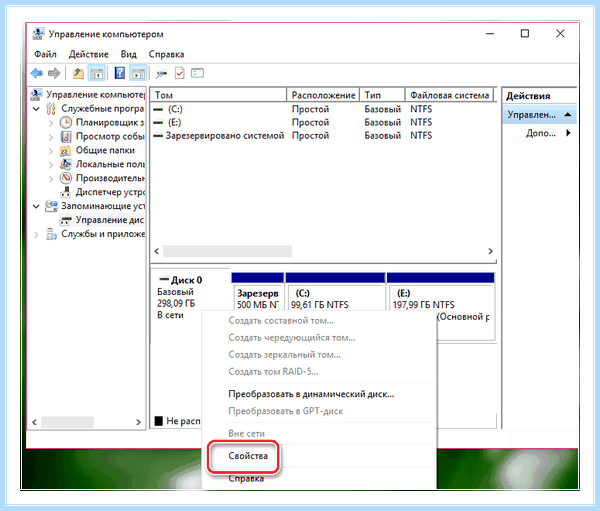Choose Справка in the context menu
This screenshot has width=600, height=511.
pyautogui.click(x=246, y=478)
